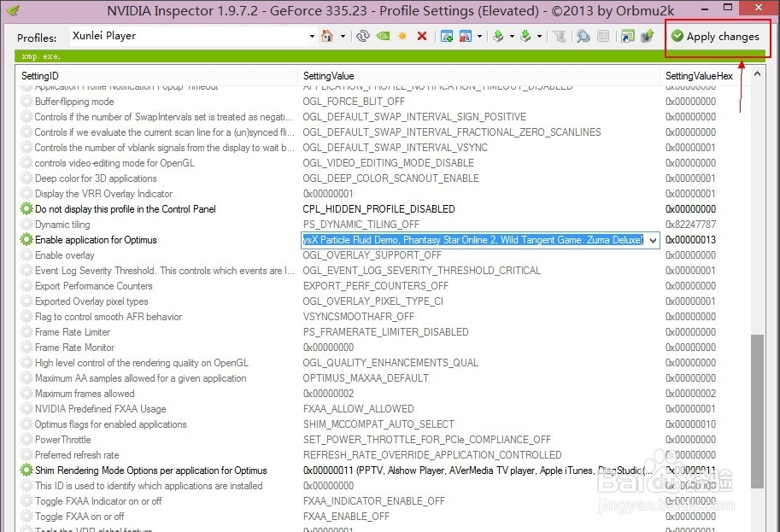The image size is (780, 532).
Task: Click the CPL_HIDDEN_PROFILE_DISABLED value
Action: pos(379,209)
